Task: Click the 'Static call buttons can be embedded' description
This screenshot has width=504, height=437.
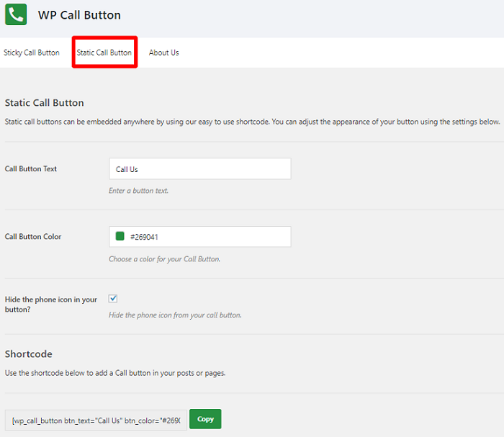Action: pyautogui.click(x=252, y=122)
